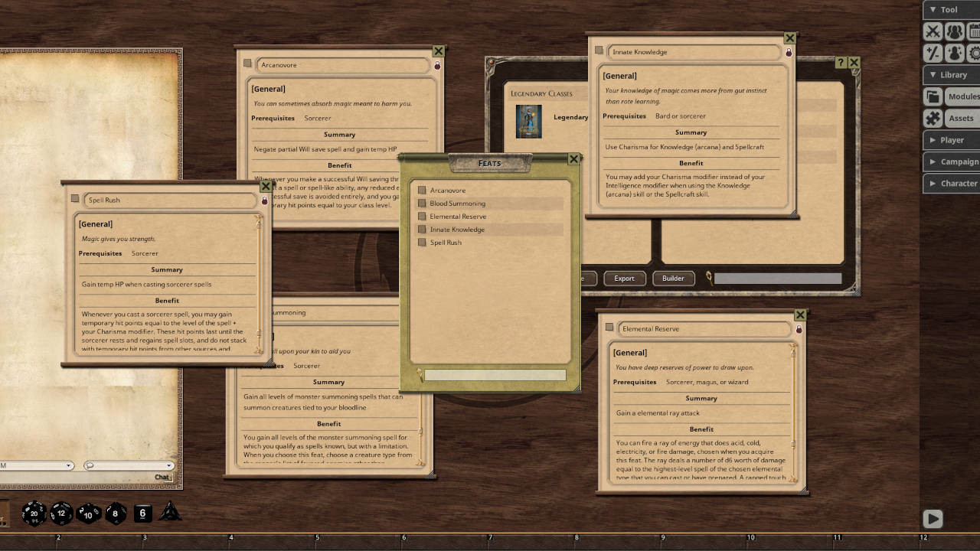Click the d6 die

[143, 514]
